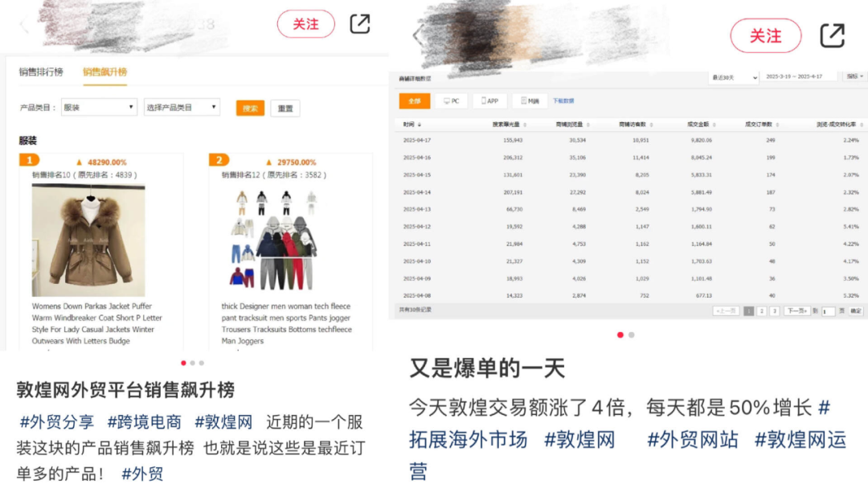The width and height of the screenshot is (868, 489).
Task: Switch to 销售排行榜 tab
Action: tap(41, 72)
